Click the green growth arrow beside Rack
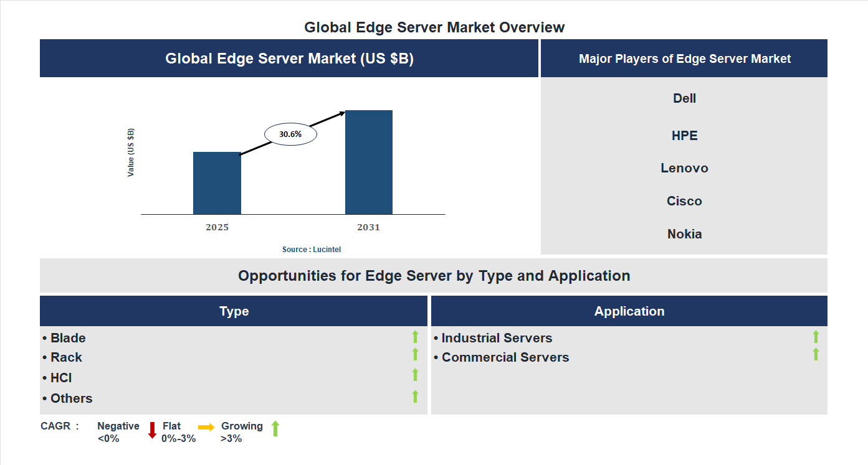Viewport: 868px width, 465px height. [x=415, y=356]
